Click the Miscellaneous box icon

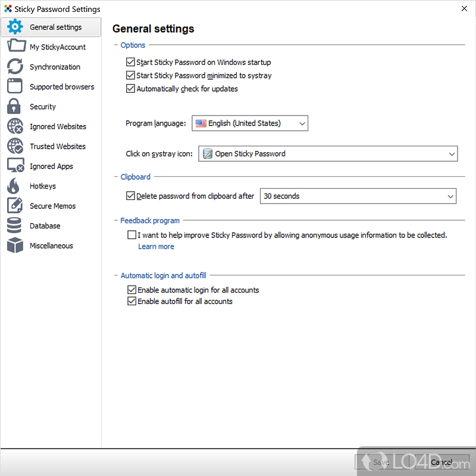pyautogui.click(x=15, y=245)
